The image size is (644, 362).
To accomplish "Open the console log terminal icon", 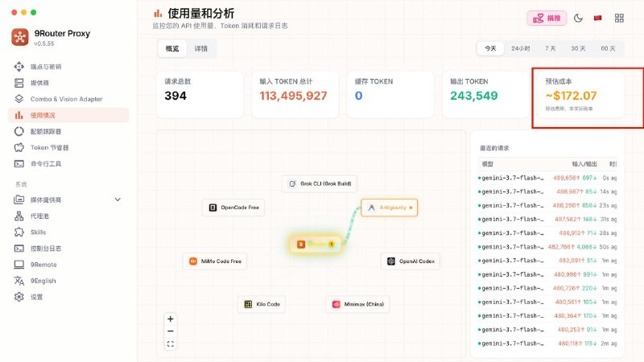I will pyautogui.click(x=19, y=249).
